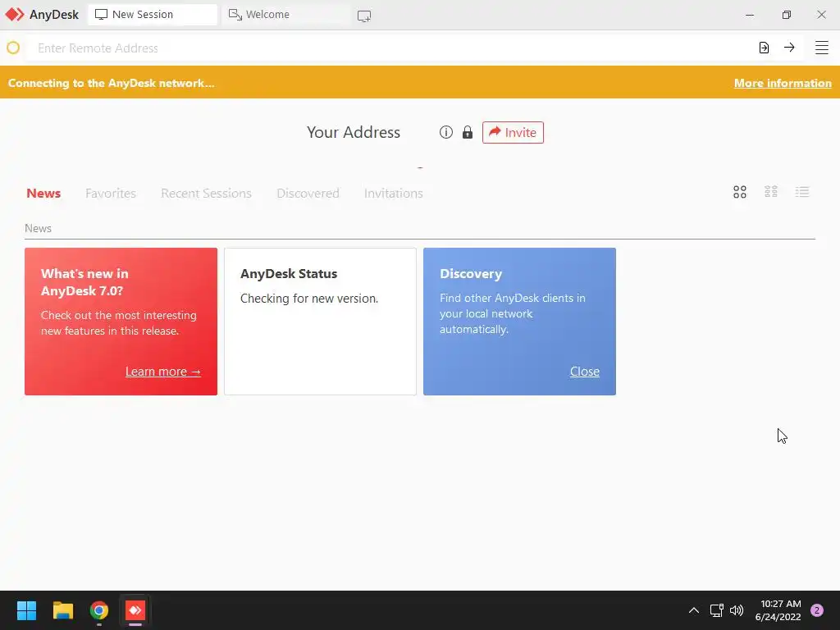This screenshot has height=630, width=840.
Task: Click inside Enter Remote Address field
Action: coord(391,48)
